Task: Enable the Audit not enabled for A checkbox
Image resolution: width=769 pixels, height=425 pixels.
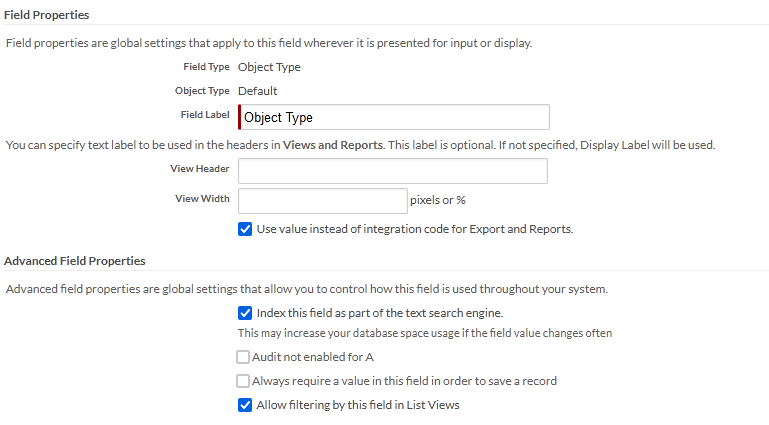Action: pyautogui.click(x=243, y=357)
